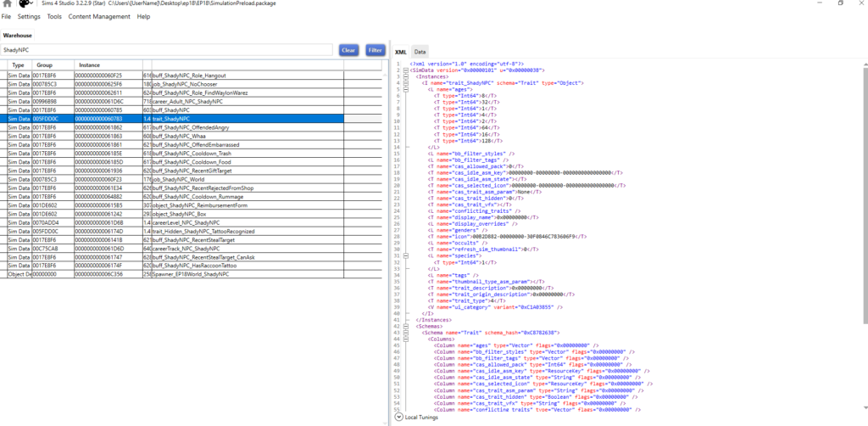
Task: Collapse the SimData node fold marker
Action: 407,70
